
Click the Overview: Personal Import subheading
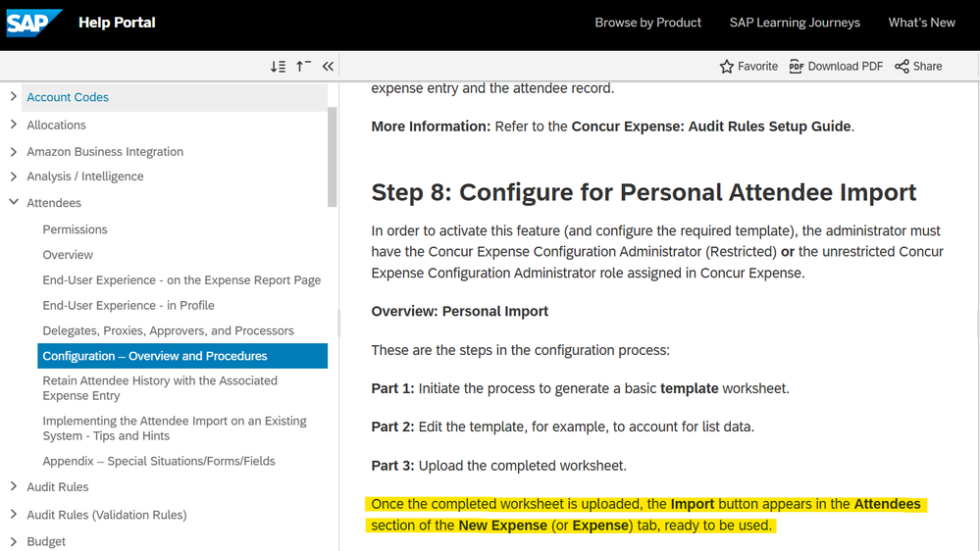pos(459,311)
